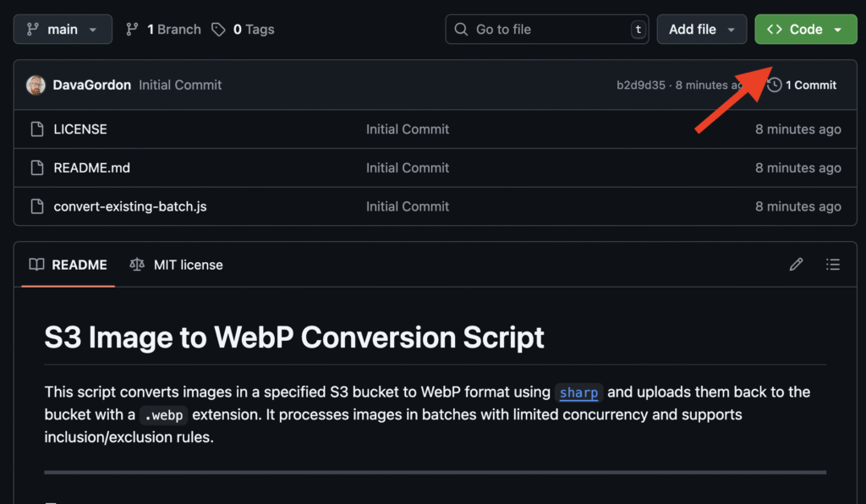Image resolution: width=866 pixels, height=504 pixels.
Task: Open the README outline list icon
Action: pos(833,265)
